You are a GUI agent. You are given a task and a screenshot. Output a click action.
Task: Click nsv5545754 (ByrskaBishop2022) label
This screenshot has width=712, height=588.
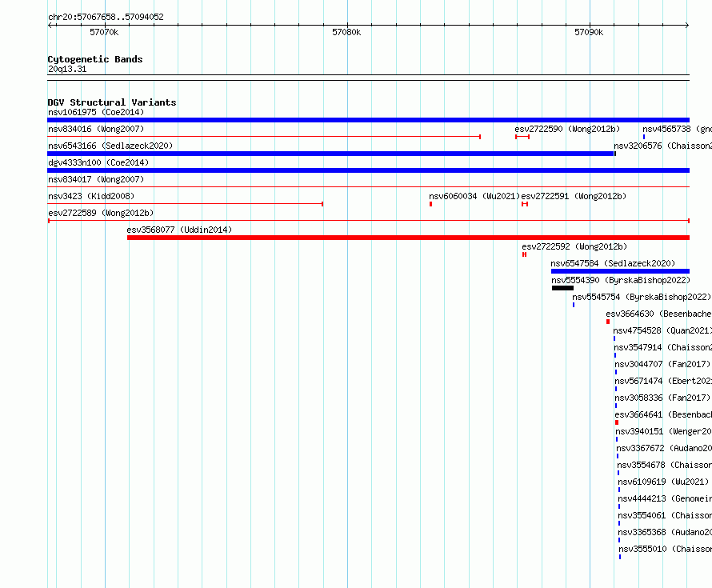[x=642, y=297]
